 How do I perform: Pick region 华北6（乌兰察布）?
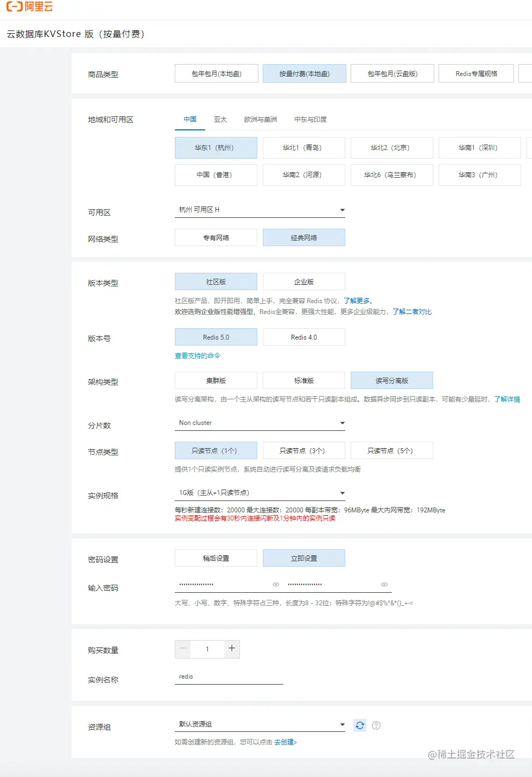392,175
